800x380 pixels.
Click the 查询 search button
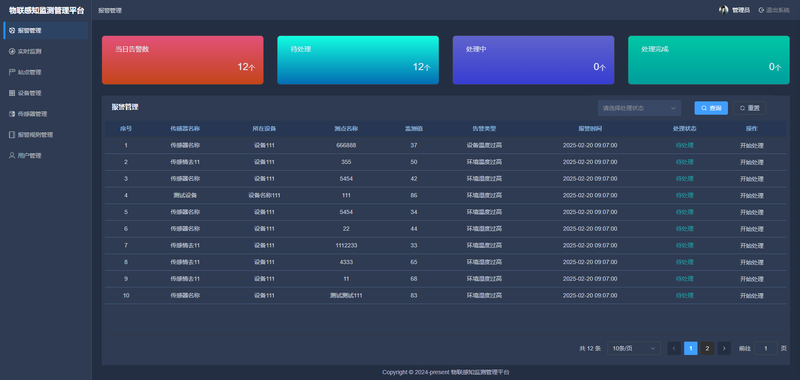click(x=711, y=108)
